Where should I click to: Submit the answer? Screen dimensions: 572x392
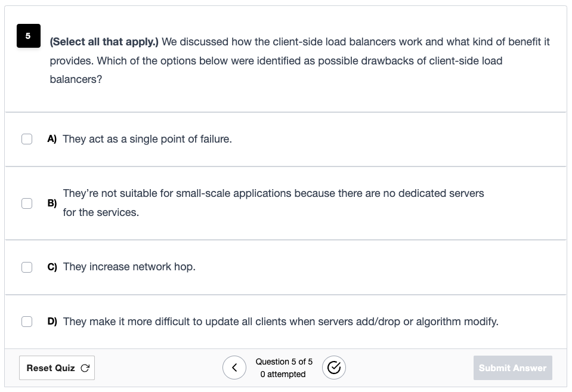click(x=512, y=368)
